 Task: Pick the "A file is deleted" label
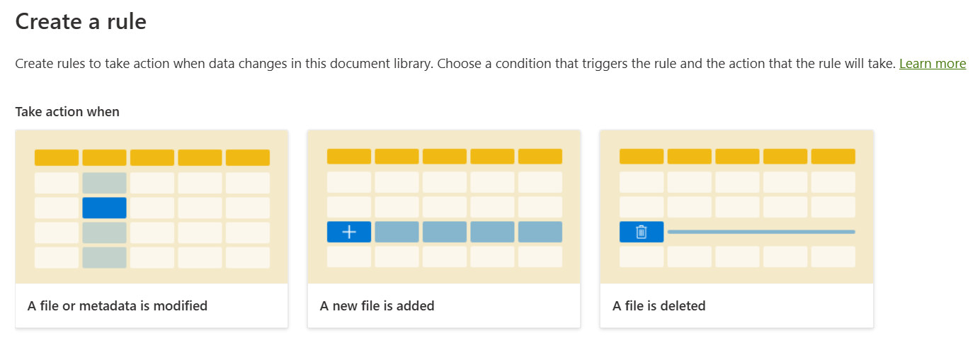click(659, 306)
